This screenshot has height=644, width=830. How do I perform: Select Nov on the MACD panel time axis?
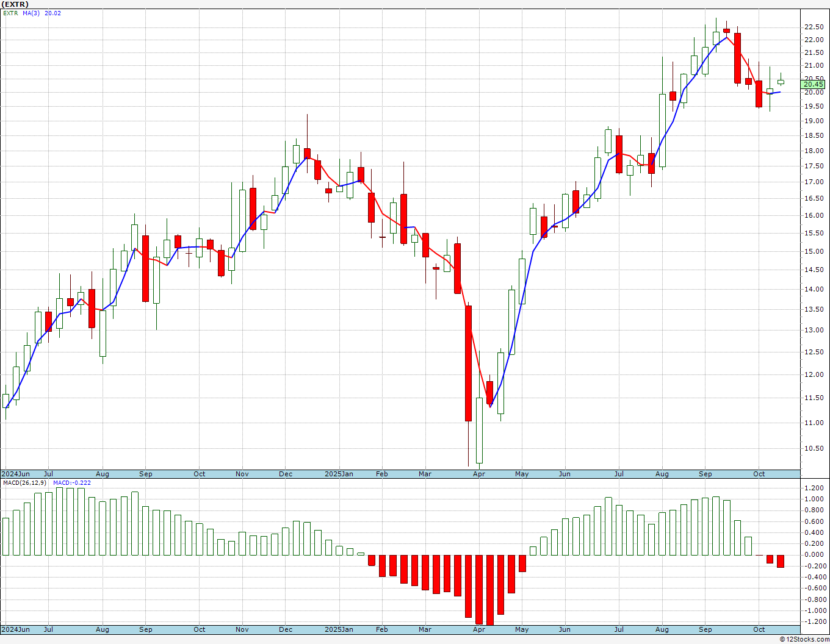coord(242,629)
